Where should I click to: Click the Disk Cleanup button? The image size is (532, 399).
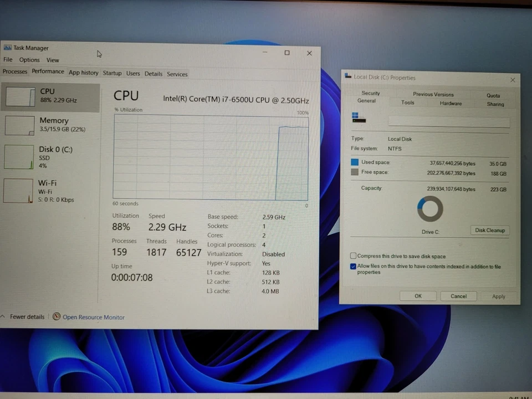pos(489,230)
